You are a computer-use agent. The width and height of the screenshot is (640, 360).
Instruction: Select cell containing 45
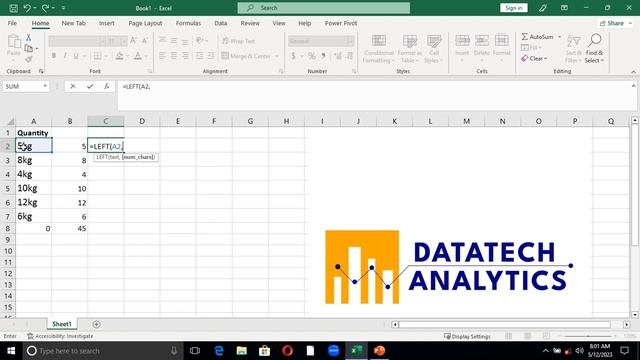70,229
